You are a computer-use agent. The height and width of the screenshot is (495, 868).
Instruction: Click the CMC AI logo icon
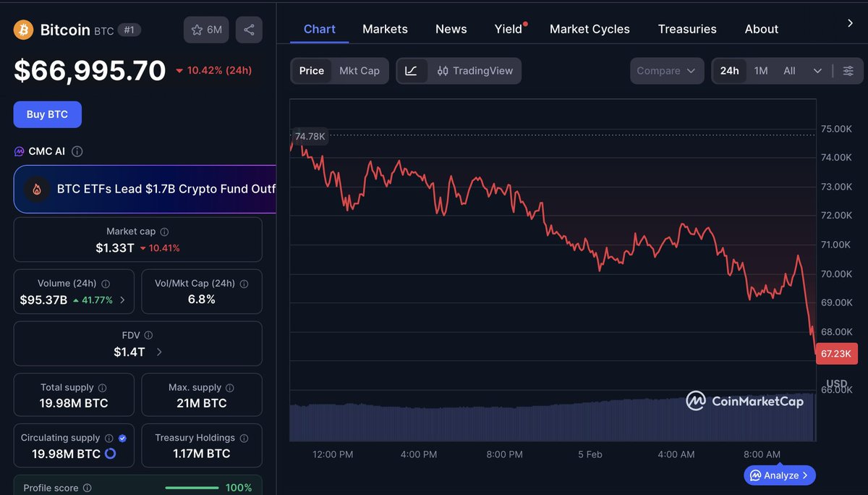(x=20, y=151)
